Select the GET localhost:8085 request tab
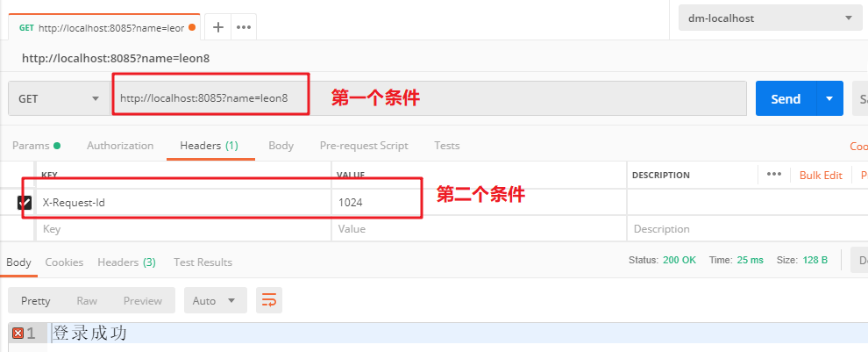868x352 pixels. (104, 28)
